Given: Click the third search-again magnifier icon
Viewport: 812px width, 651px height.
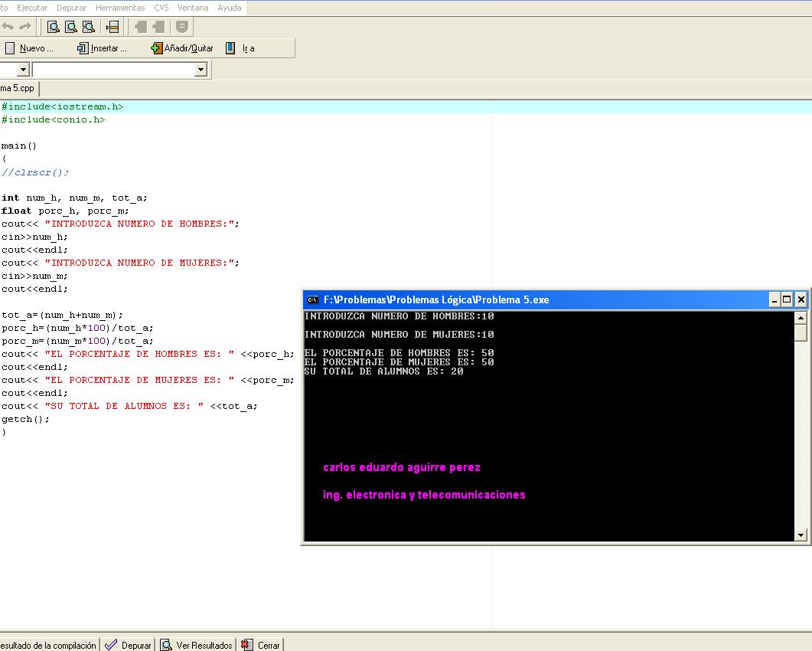Looking at the screenshot, I should tap(89, 27).
